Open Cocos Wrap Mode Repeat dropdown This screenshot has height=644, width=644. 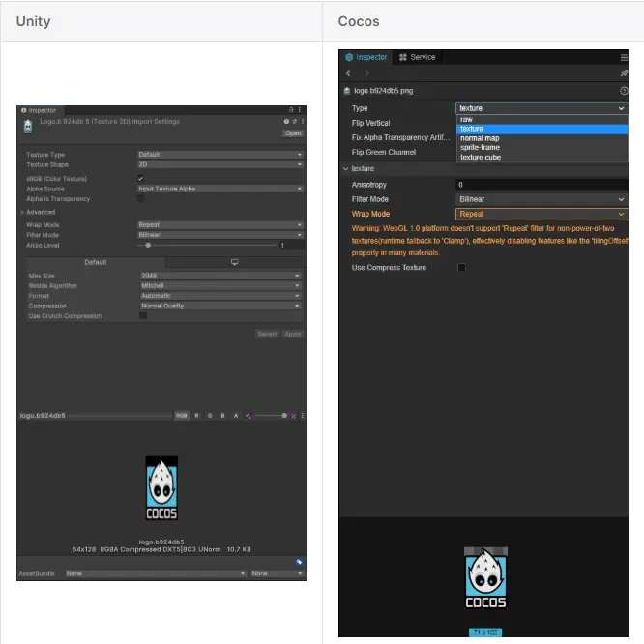[542, 214]
